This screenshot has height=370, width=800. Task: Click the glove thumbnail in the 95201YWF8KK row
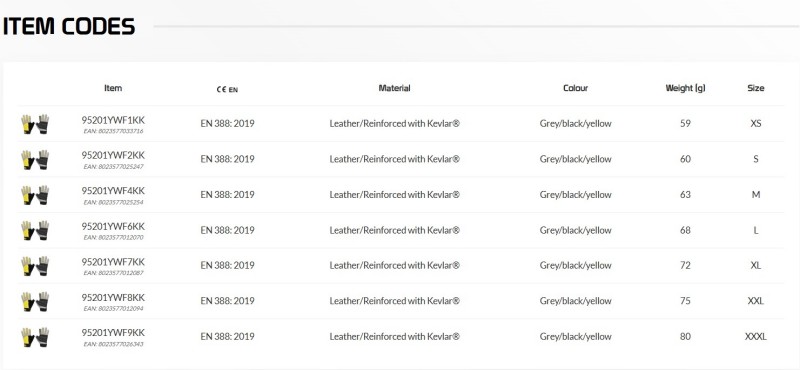(x=35, y=302)
